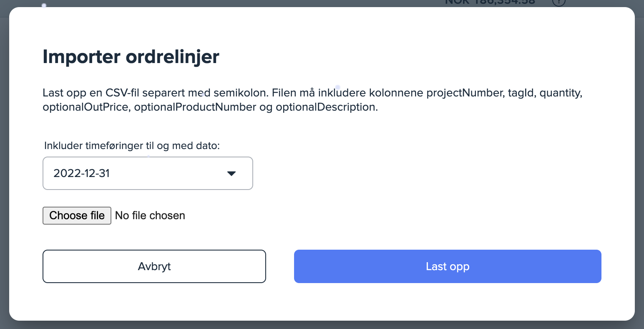Image resolution: width=644 pixels, height=329 pixels.
Task: Click "optionalDescription" in the description text
Action: [x=326, y=107]
